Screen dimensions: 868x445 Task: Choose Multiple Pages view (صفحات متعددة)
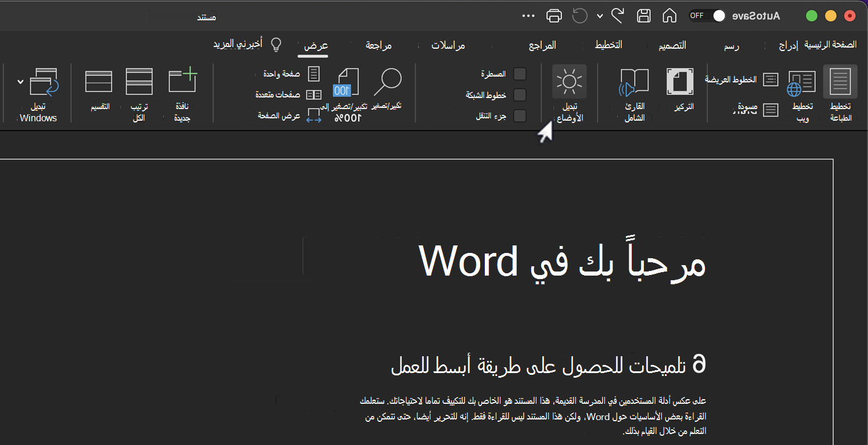288,95
